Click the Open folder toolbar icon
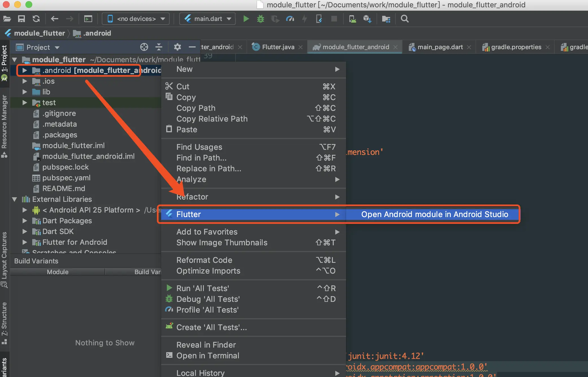Viewport: 588px width, 377px height. (7, 19)
